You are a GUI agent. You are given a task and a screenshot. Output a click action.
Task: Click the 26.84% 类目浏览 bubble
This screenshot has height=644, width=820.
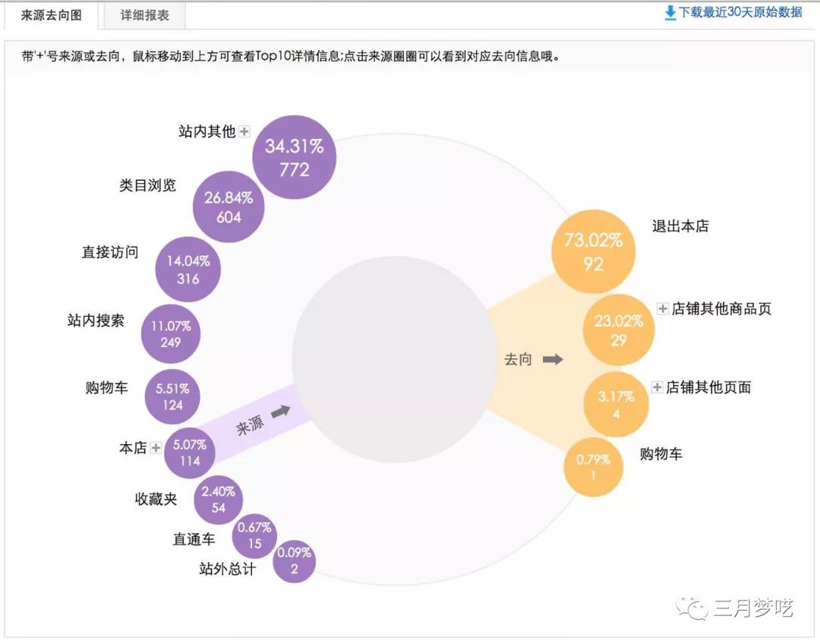tap(229, 207)
